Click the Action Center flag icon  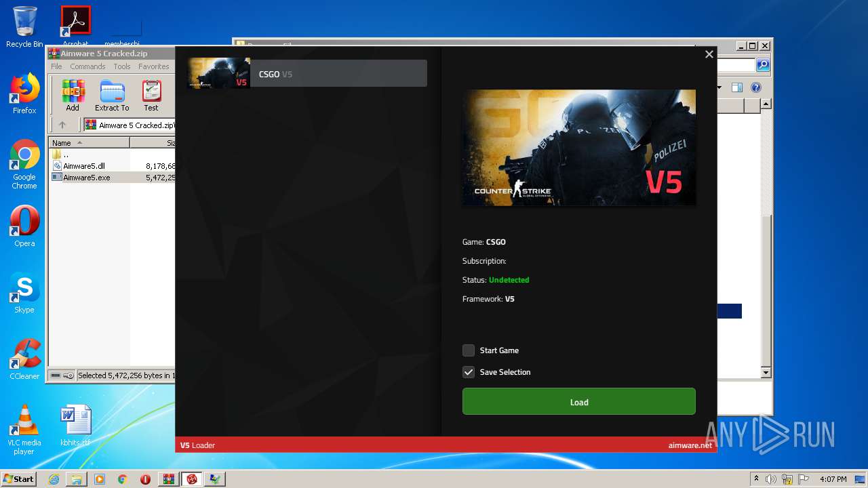coord(803,479)
